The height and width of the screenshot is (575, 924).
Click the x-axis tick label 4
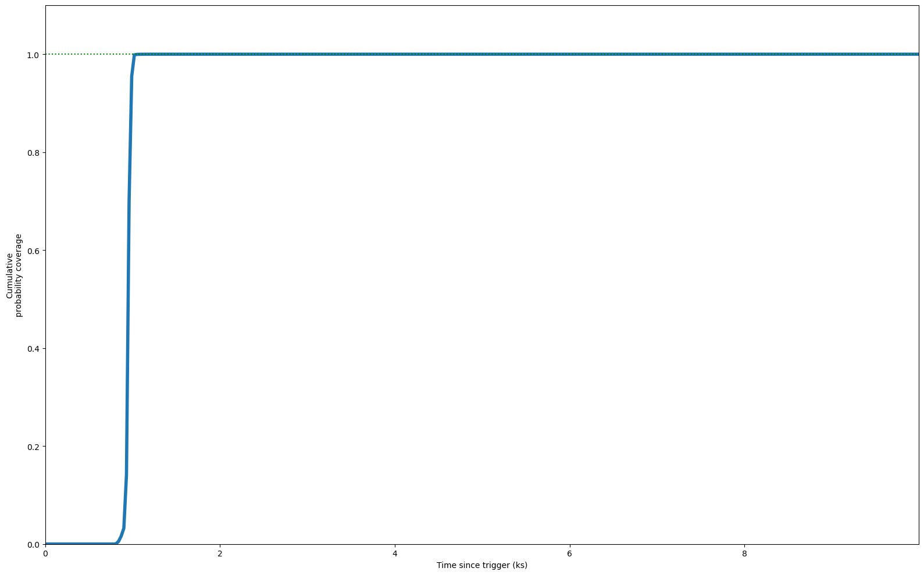tap(395, 553)
